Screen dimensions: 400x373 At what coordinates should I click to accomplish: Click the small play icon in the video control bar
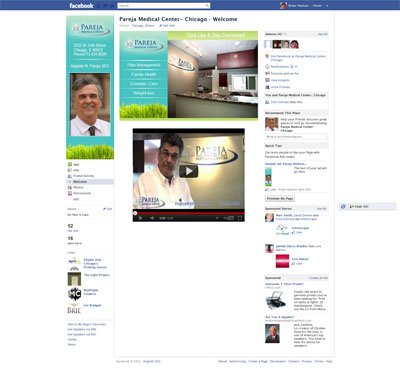[x=140, y=218]
